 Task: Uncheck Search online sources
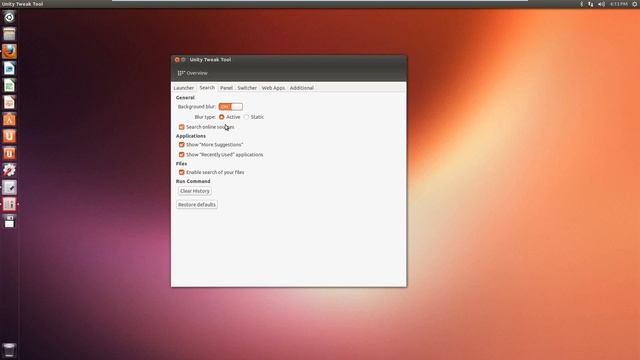182,127
